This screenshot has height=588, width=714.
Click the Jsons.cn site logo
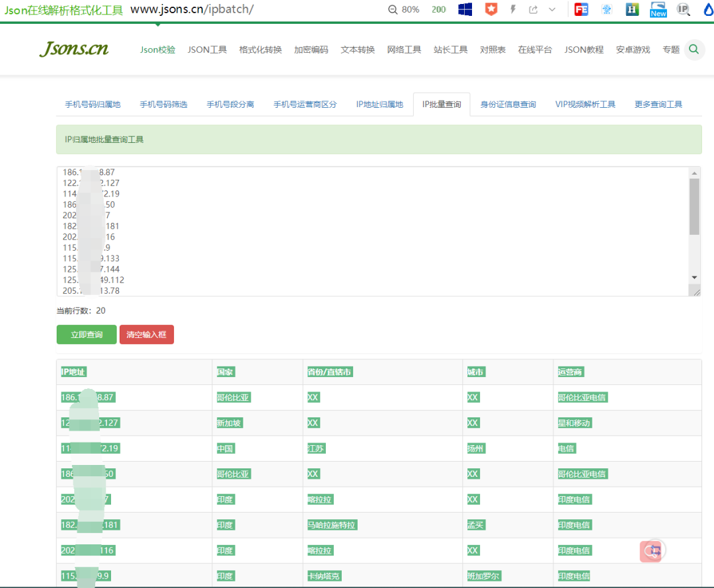[x=74, y=49]
